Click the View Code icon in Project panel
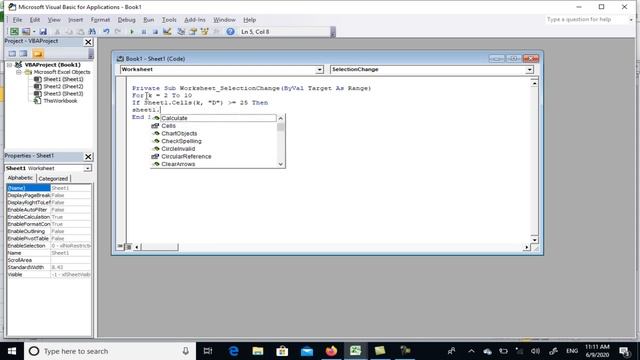640x360 pixels. (x=12, y=53)
